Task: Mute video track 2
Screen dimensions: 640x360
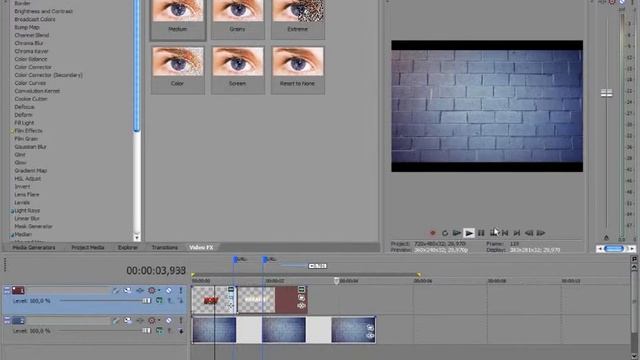Action: (169, 320)
